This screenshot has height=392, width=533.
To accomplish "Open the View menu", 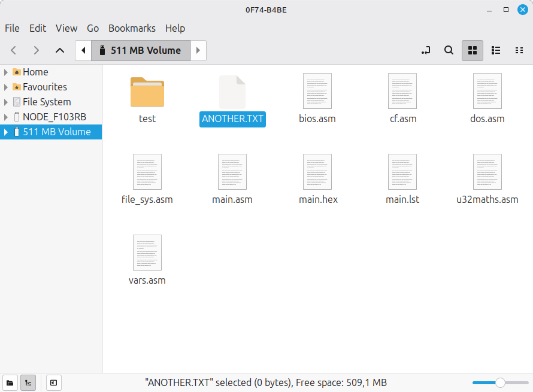I will coord(66,28).
